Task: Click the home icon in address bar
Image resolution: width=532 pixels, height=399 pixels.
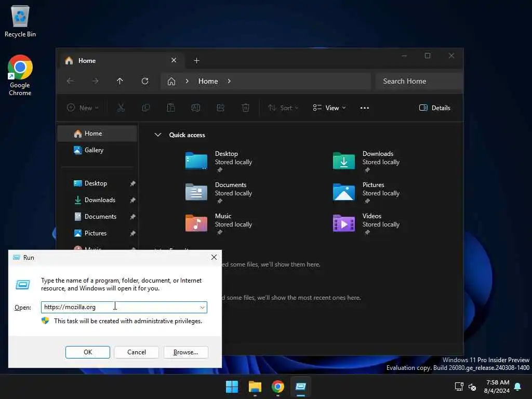Action: (x=171, y=81)
